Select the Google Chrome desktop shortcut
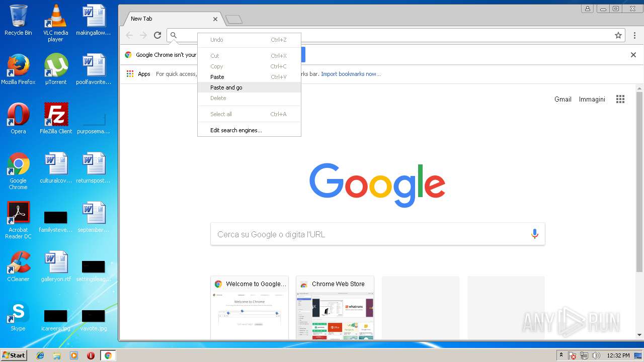This screenshot has width=644, height=362. point(18,171)
